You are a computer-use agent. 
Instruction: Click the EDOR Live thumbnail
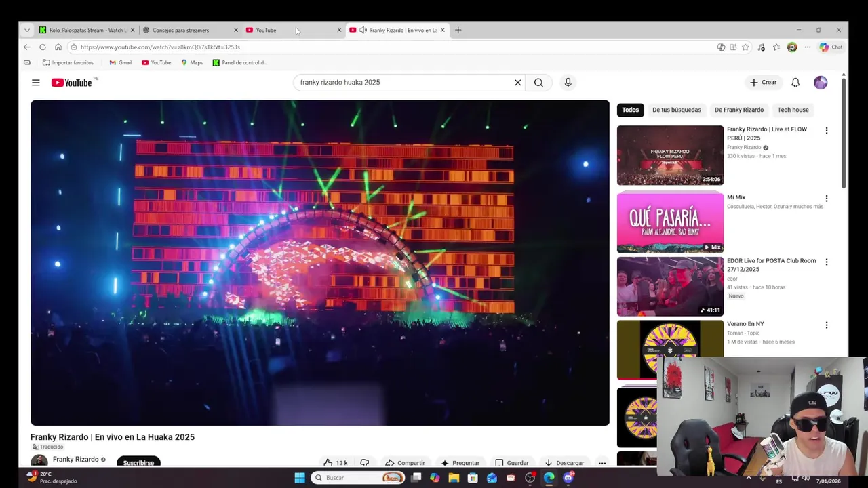[x=670, y=286]
